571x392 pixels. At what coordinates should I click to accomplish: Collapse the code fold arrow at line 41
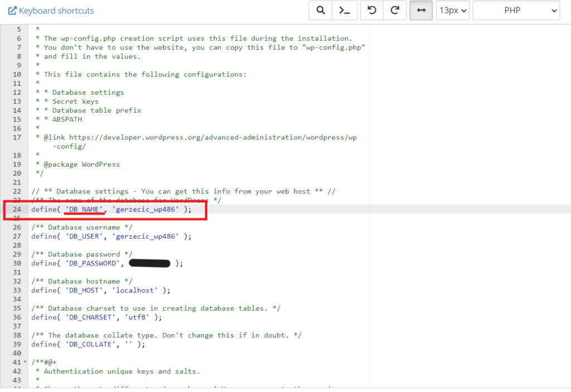[x=25, y=362]
